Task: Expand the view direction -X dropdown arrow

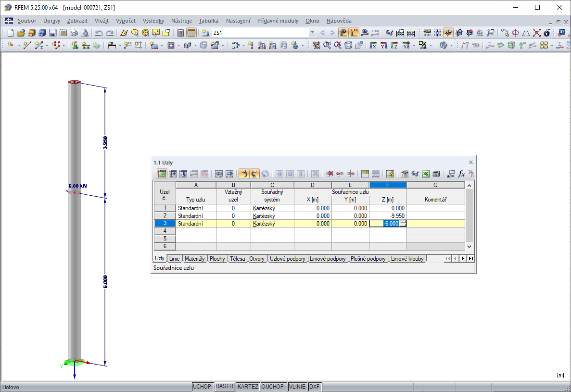Action: (414, 46)
